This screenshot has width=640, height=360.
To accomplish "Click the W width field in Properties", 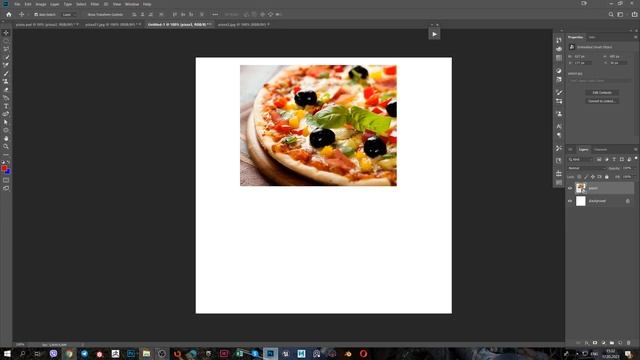I will 582,56.
